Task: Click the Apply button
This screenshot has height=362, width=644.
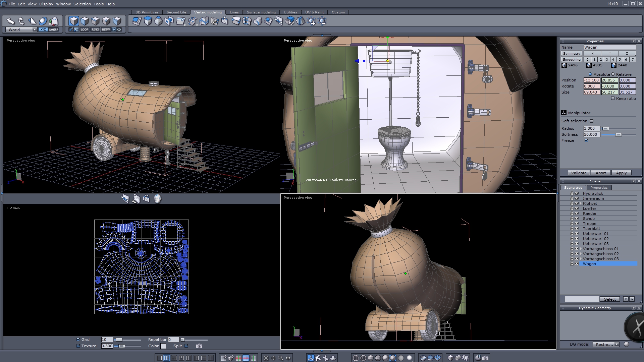Action: click(x=621, y=173)
